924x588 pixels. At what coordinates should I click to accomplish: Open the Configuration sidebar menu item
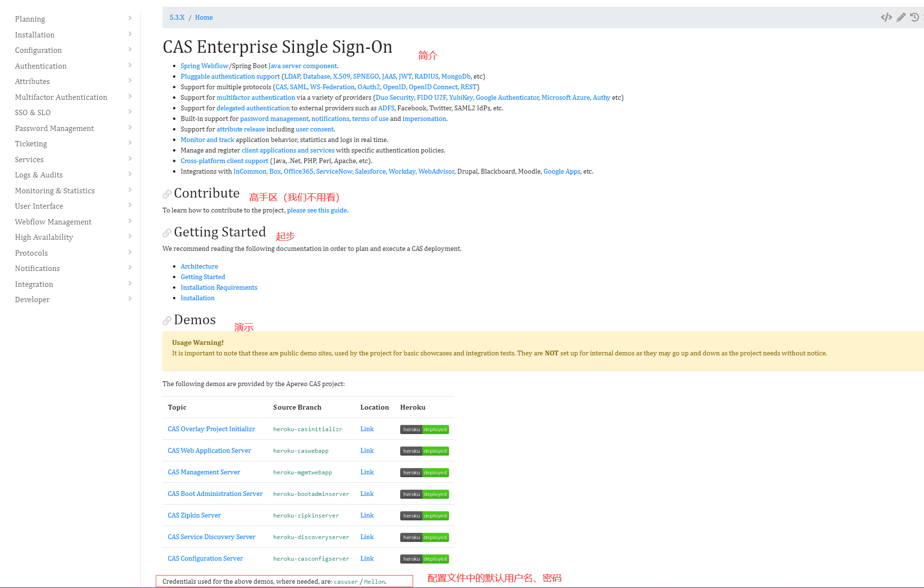(38, 50)
